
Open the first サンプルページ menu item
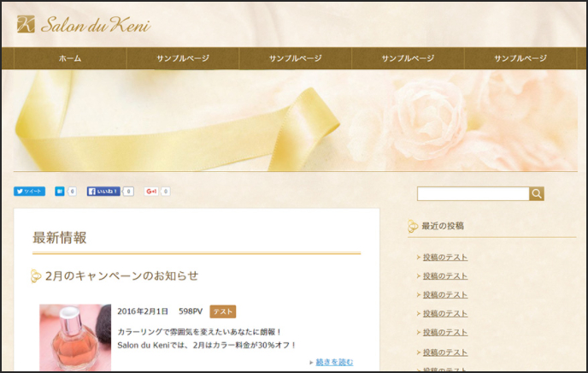tap(183, 58)
